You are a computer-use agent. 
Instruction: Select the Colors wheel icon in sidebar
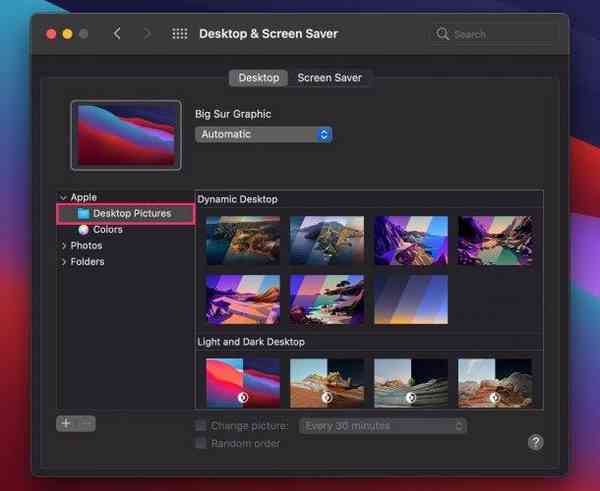coord(84,230)
